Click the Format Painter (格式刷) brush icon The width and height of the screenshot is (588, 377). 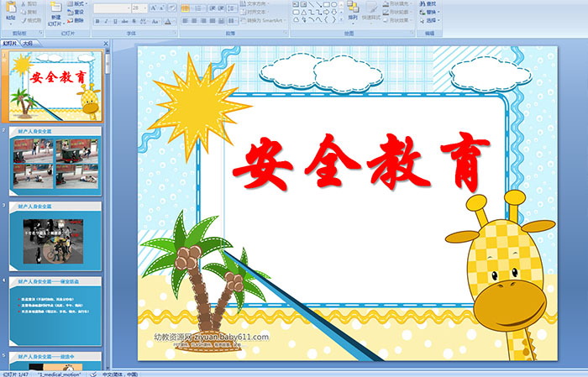pos(24,21)
